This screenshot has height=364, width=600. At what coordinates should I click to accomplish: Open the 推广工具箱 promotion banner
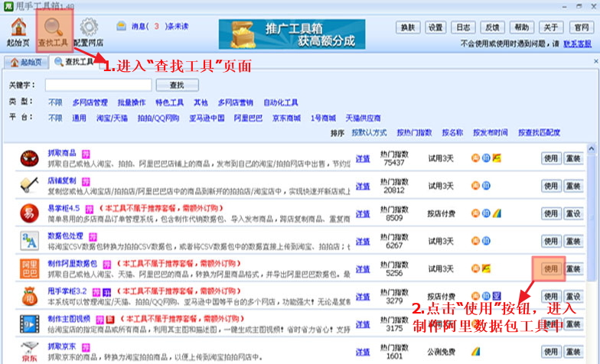292,34
